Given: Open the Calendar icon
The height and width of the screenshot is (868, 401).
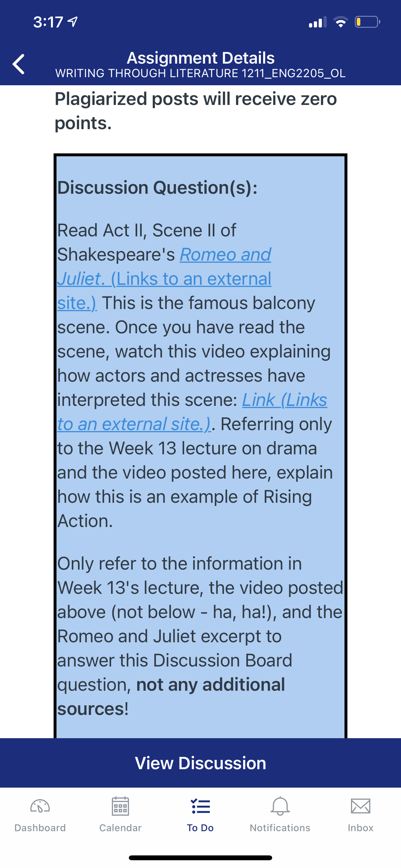Looking at the screenshot, I should tap(120, 806).
